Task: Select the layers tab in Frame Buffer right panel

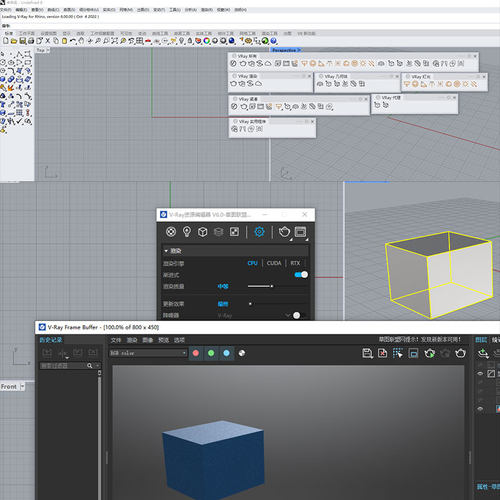Action: (x=481, y=340)
